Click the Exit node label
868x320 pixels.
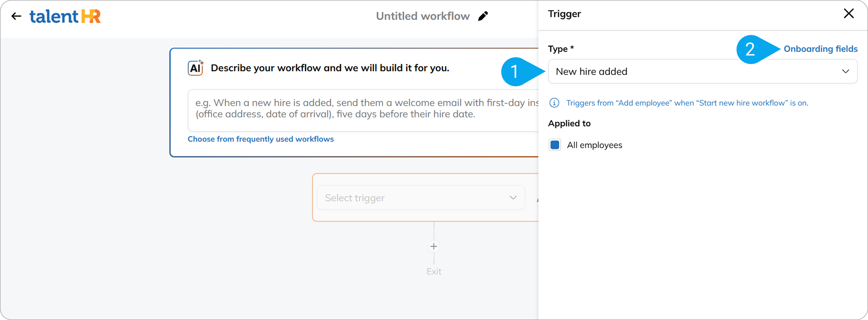(x=434, y=271)
